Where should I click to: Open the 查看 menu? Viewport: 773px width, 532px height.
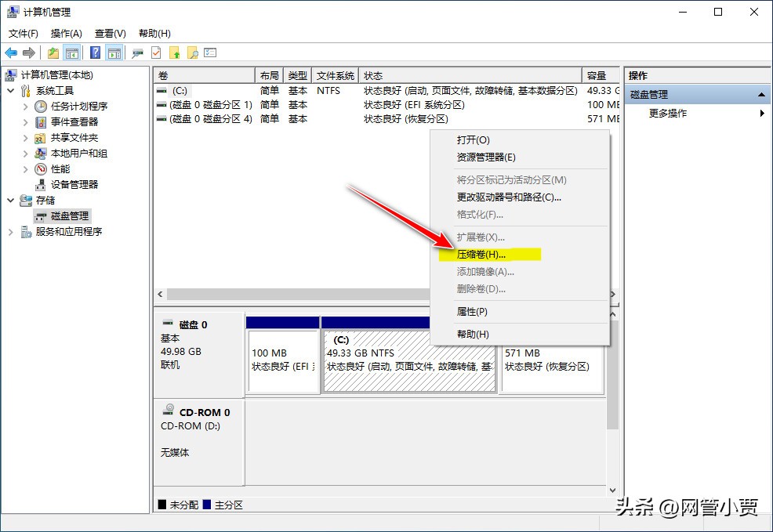pyautogui.click(x=110, y=33)
